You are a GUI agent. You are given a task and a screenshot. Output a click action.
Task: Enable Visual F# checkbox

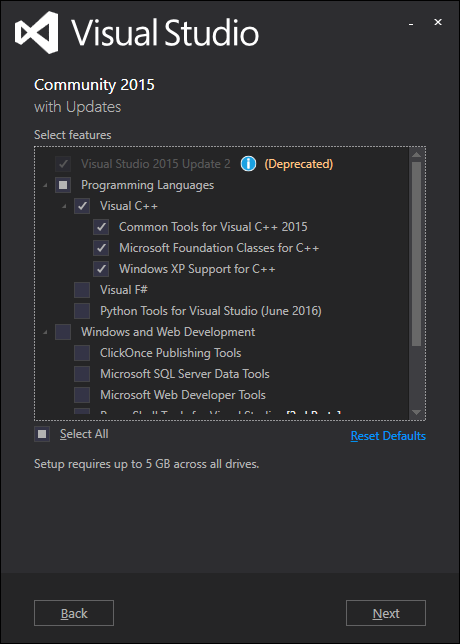click(82, 290)
